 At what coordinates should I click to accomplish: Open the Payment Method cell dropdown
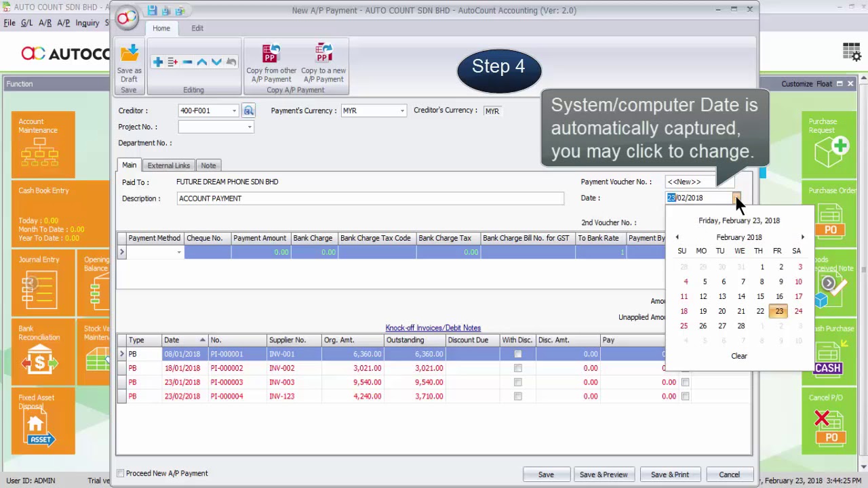click(x=179, y=252)
